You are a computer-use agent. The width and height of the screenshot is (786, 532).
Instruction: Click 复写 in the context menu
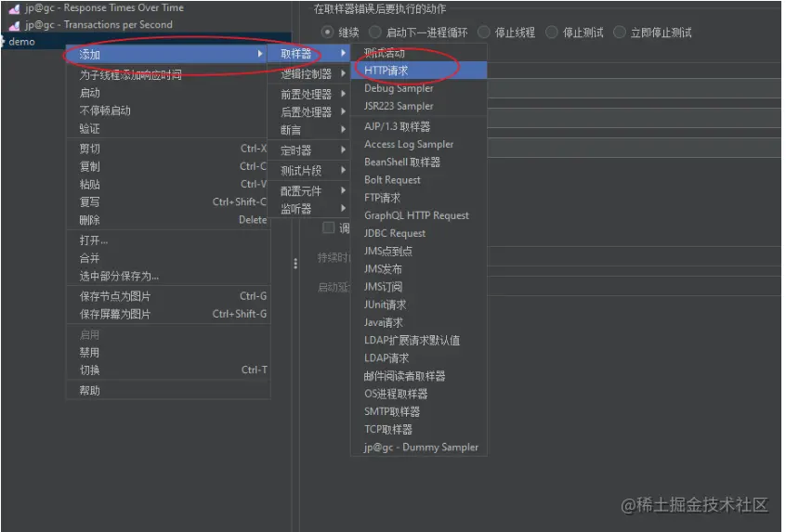pos(168,201)
